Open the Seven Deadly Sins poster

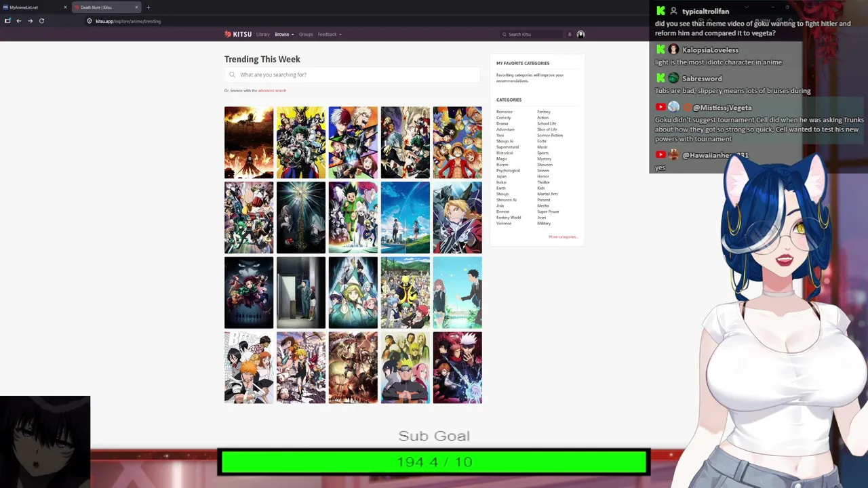(x=301, y=368)
